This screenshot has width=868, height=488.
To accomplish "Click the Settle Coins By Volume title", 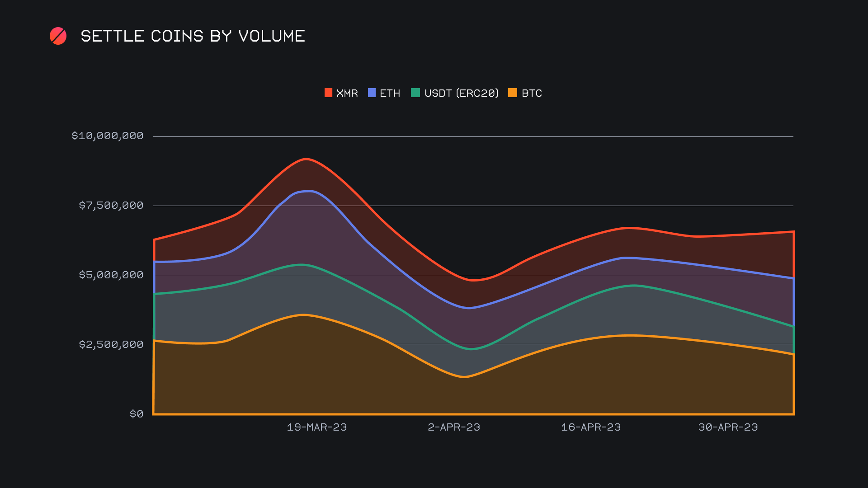I will [193, 36].
